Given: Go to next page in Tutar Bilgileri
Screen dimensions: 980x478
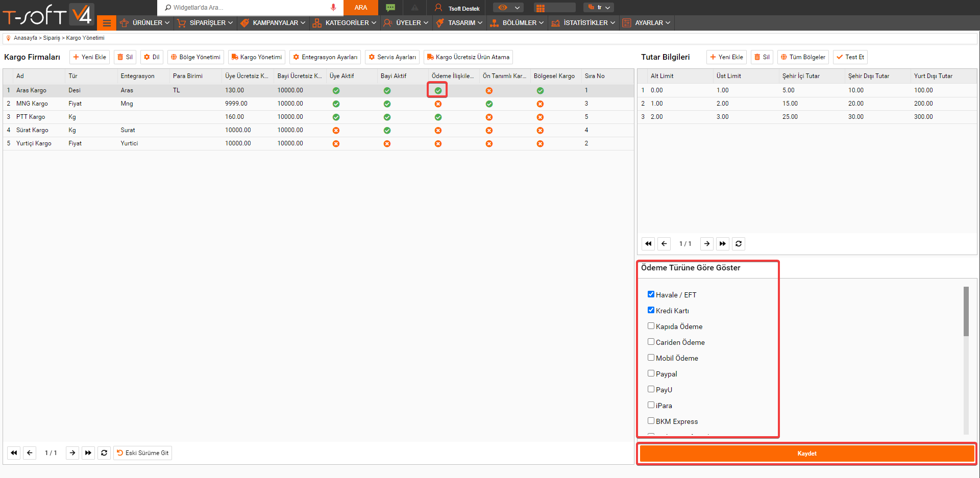Looking at the screenshot, I should pos(707,244).
